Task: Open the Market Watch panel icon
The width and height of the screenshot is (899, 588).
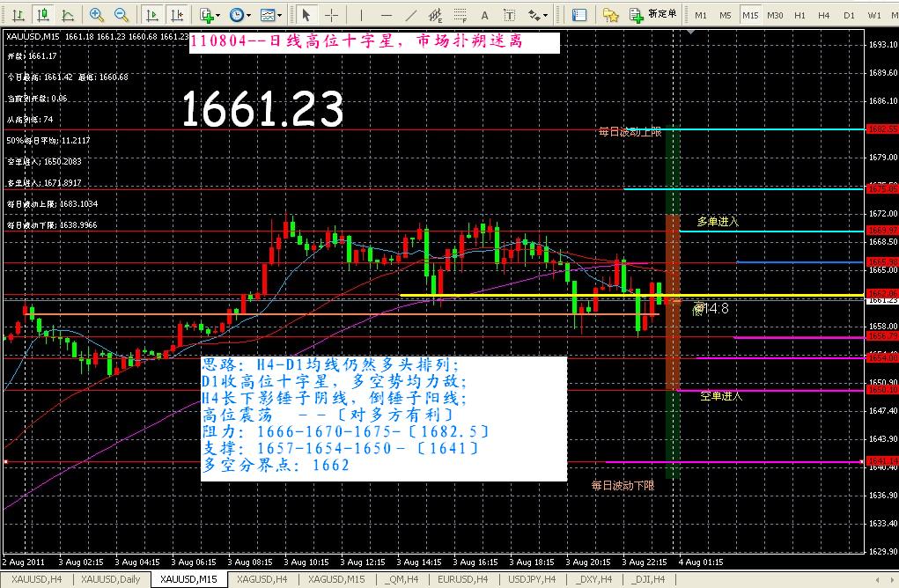Action: (579, 15)
